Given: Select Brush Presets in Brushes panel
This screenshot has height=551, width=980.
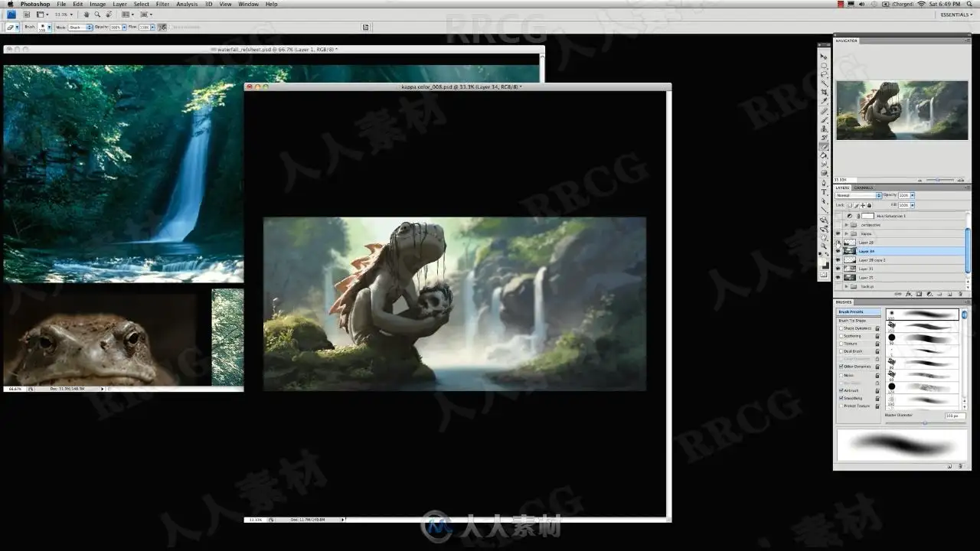Looking at the screenshot, I should [x=858, y=311].
